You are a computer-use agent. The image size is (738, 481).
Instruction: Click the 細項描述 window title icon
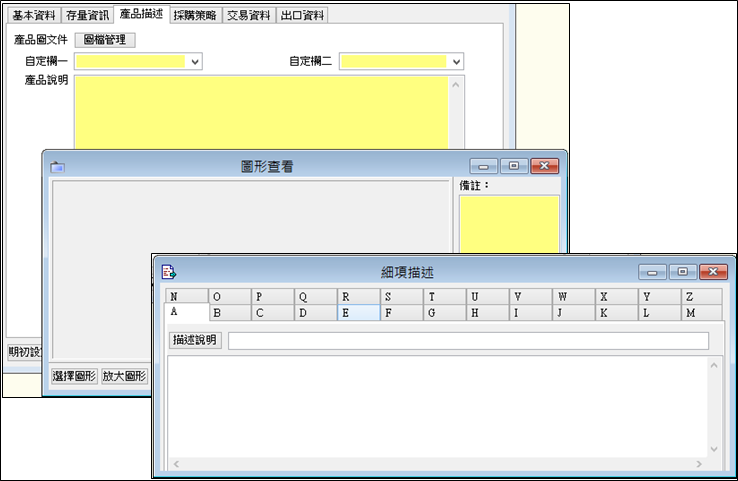click(x=169, y=271)
